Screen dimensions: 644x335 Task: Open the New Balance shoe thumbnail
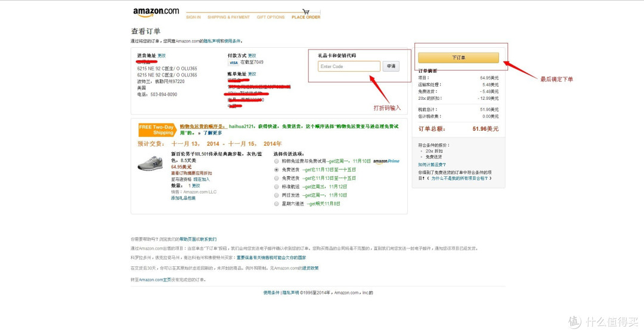[150, 163]
